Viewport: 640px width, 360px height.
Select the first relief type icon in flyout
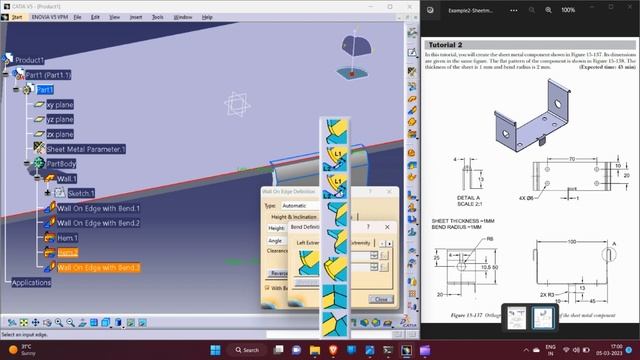(335, 131)
